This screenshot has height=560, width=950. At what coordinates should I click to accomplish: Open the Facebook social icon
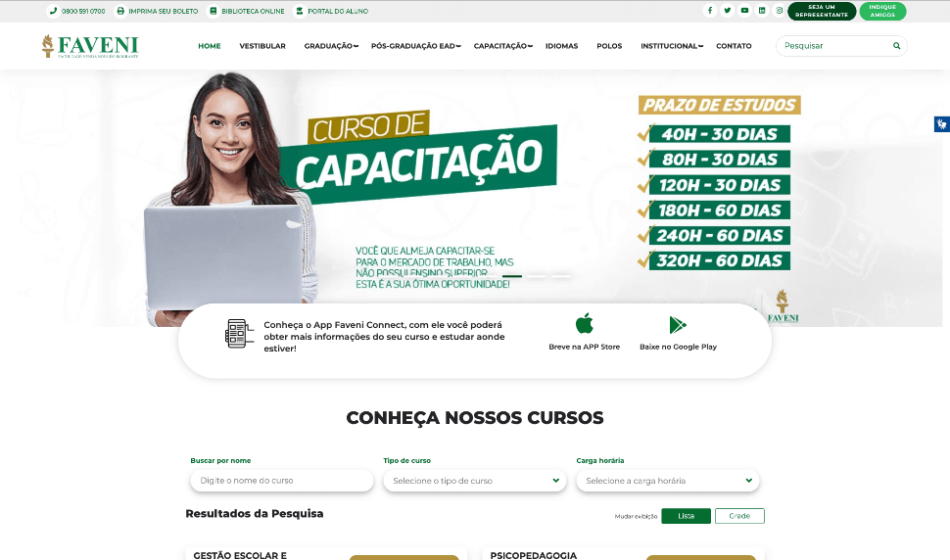(709, 11)
